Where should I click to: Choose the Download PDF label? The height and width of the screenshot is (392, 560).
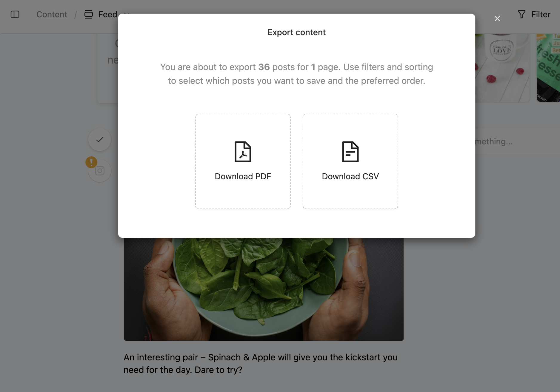(x=243, y=176)
